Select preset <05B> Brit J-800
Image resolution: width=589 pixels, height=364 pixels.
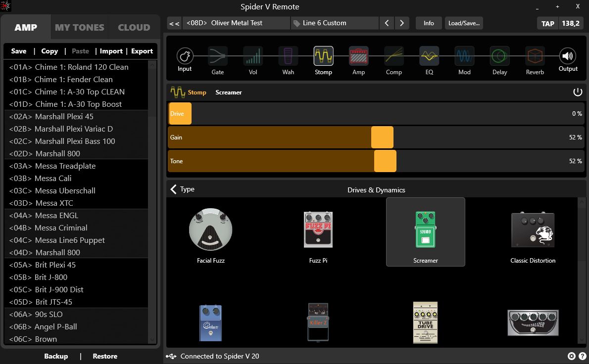pos(76,277)
